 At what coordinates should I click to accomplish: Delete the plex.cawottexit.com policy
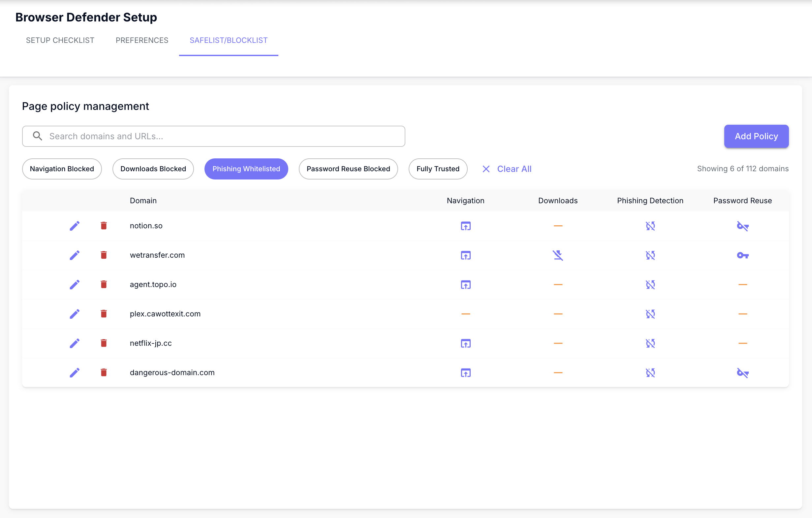click(104, 314)
